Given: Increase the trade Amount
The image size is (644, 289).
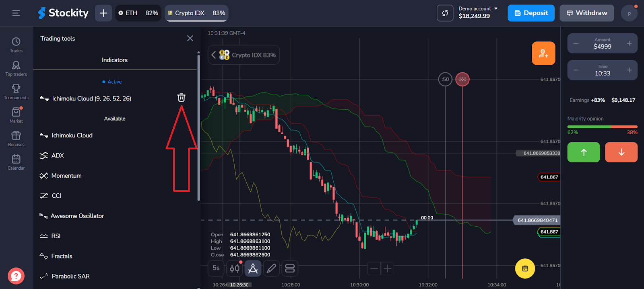Looking at the screenshot, I should pyautogui.click(x=629, y=43).
